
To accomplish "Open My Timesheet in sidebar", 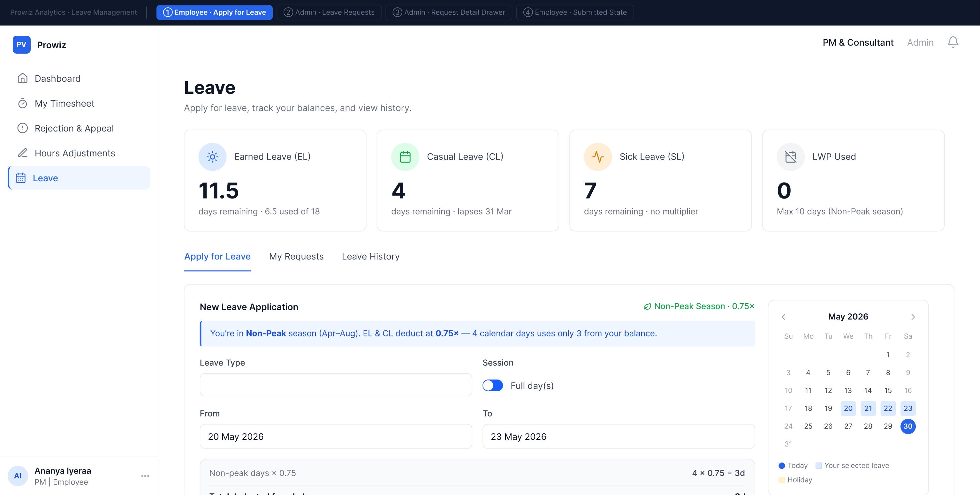I will (79, 103).
